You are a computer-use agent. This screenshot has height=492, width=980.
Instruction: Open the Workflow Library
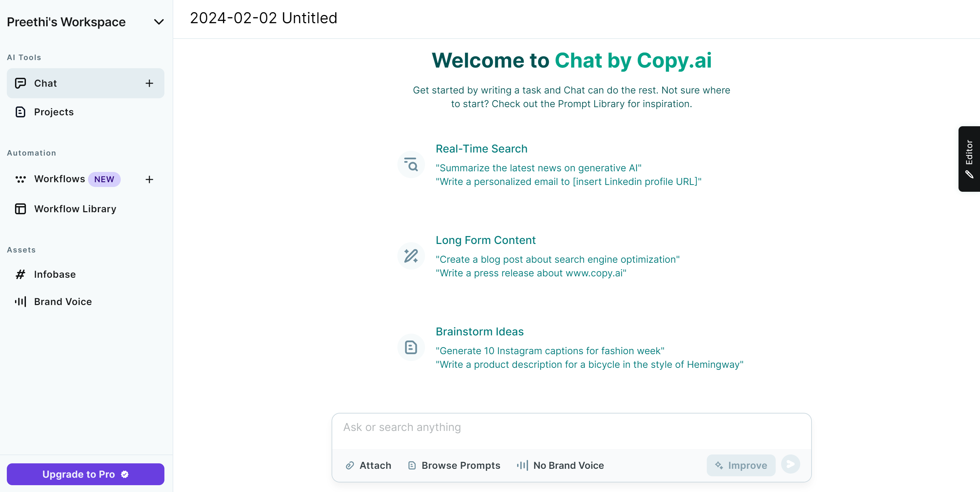pyautogui.click(x=75, y=209)
